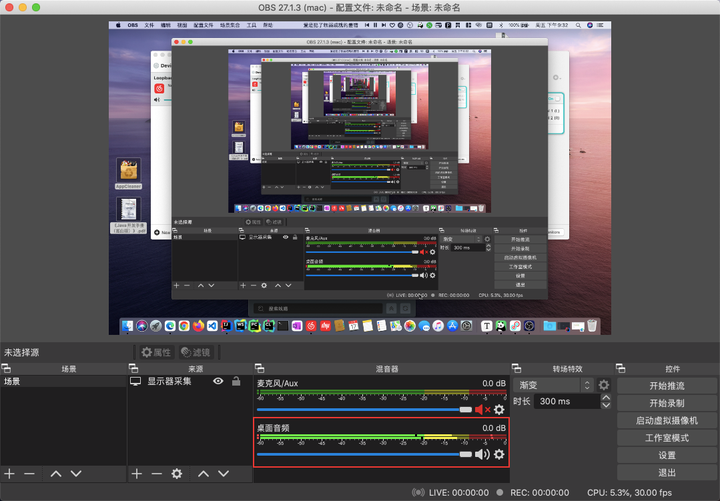Remove the selected source with minus icon

coord(157,473)
